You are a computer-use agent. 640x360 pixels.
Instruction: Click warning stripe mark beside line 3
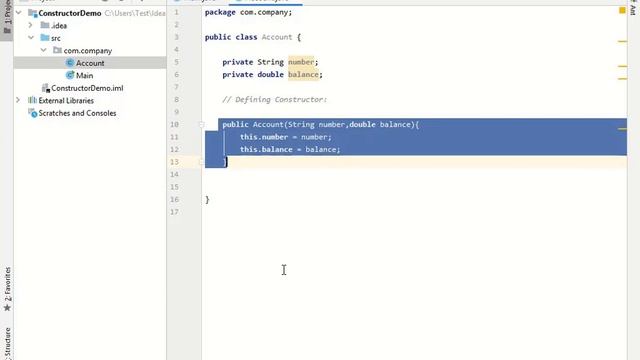click(622, 41)
